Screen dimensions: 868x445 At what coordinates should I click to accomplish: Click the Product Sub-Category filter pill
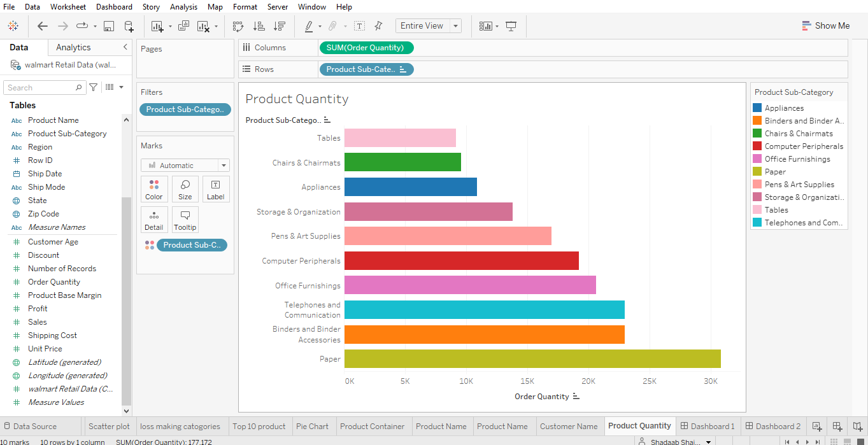(x=185, y=109)
